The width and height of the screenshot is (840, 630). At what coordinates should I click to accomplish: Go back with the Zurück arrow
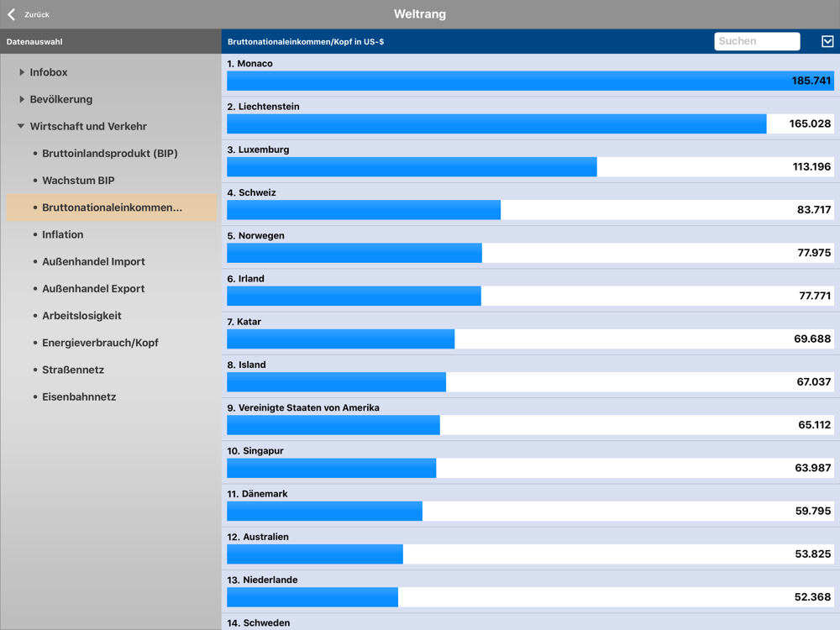28,14
